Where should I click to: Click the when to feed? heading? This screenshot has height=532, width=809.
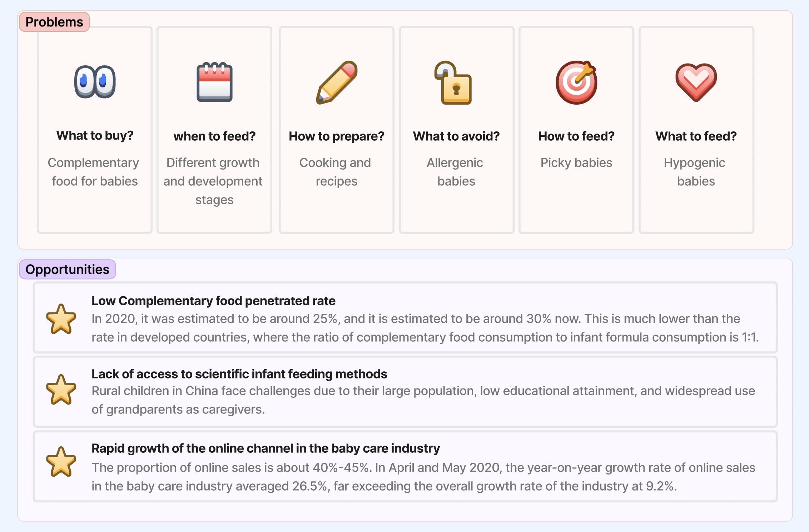(x=214, y=136)
